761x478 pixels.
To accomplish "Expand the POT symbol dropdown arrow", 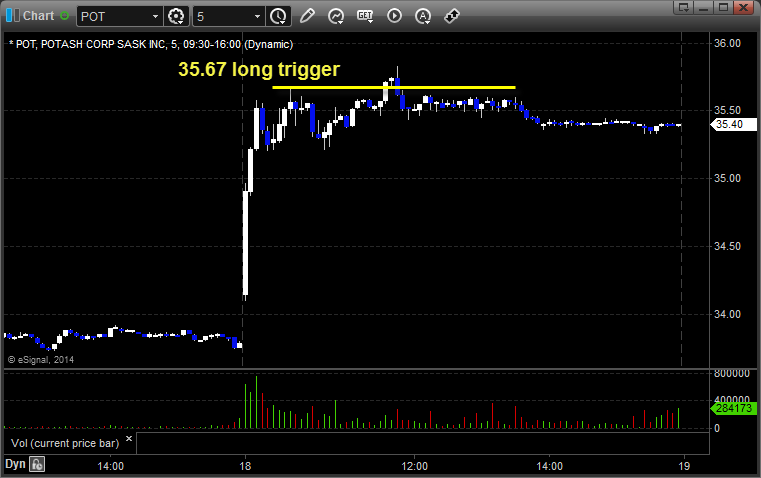I will point(155,16).
